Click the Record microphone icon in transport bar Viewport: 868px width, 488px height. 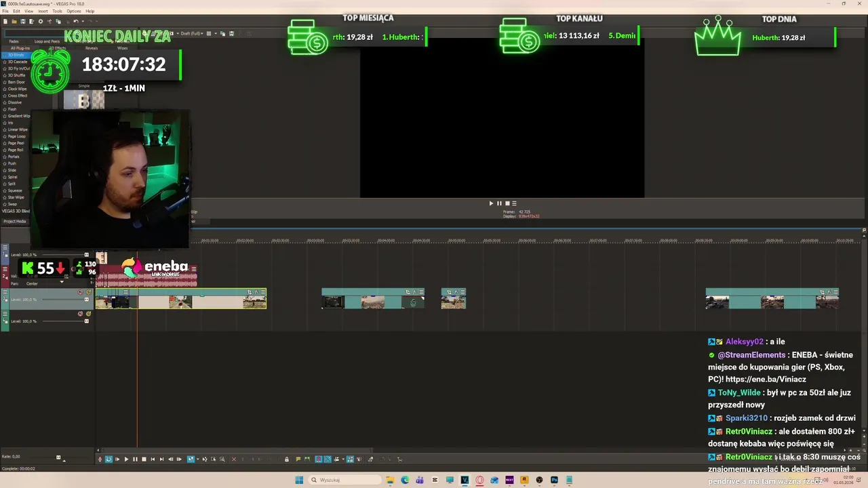point(100,459)
